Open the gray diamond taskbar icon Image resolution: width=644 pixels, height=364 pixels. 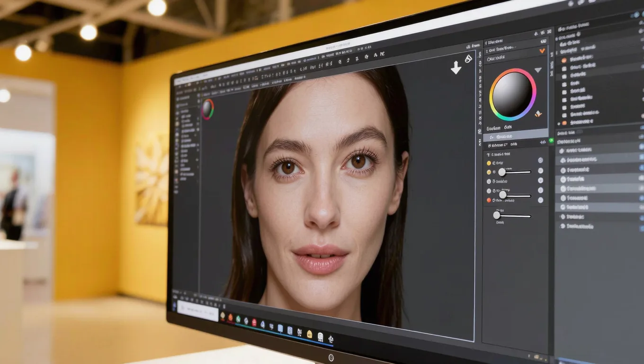(246, 321)
